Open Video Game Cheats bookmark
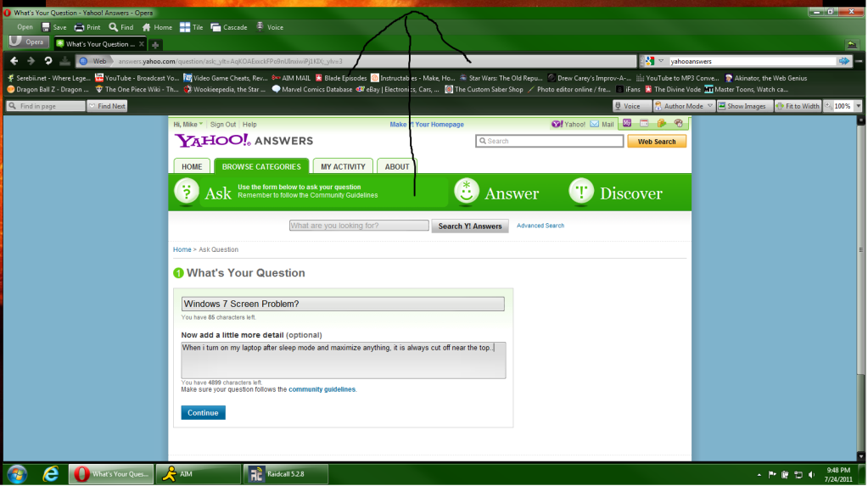Image resolution: width=868 pixels, height=486 pixels. tap(226, 78)
